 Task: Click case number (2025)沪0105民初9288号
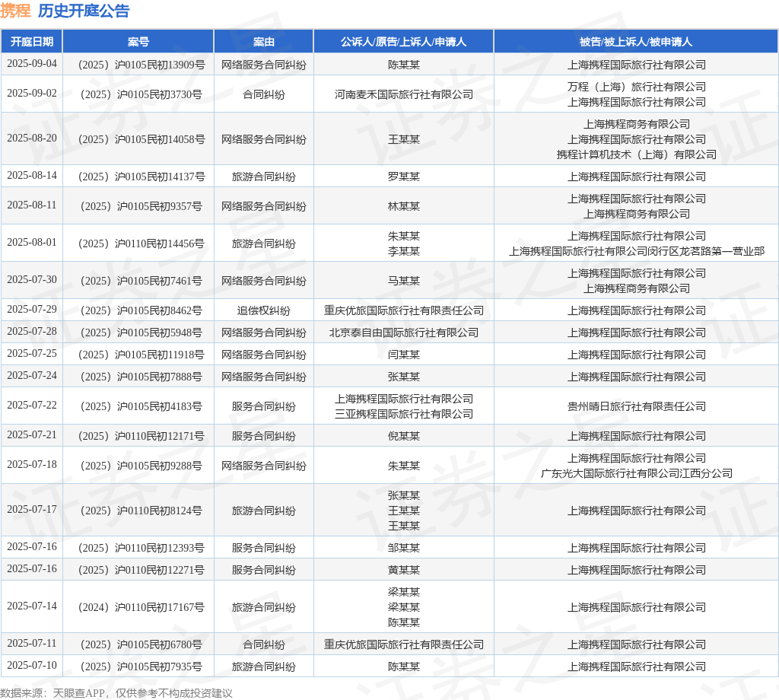coord(141,466)
